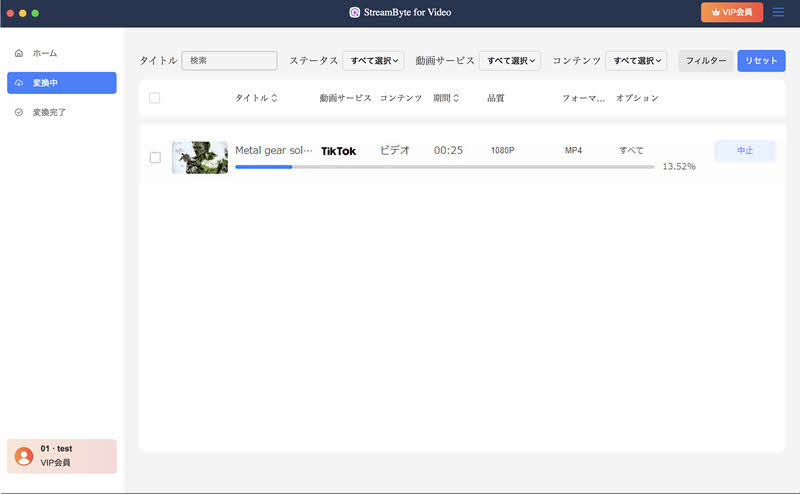Click the フォーマ... column header

583,97
